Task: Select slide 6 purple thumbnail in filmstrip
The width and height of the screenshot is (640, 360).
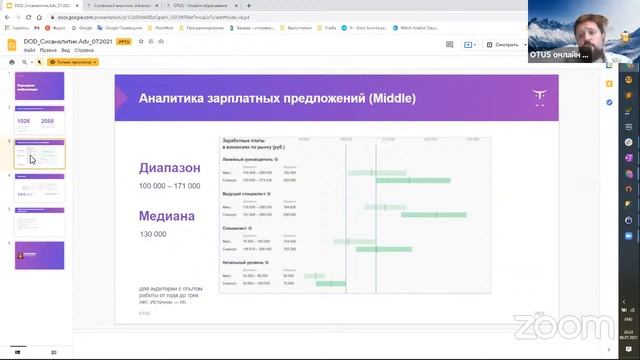Action: click(x=40, y=256)
